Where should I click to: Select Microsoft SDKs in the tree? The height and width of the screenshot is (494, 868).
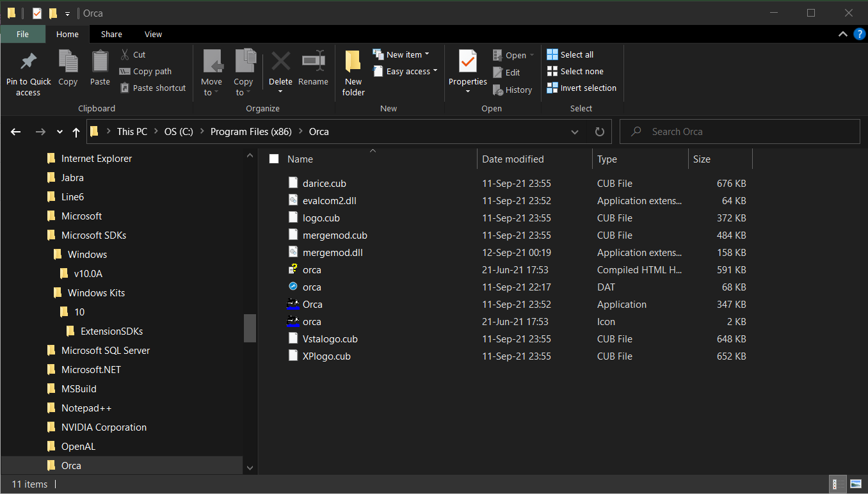coord(93,235)
